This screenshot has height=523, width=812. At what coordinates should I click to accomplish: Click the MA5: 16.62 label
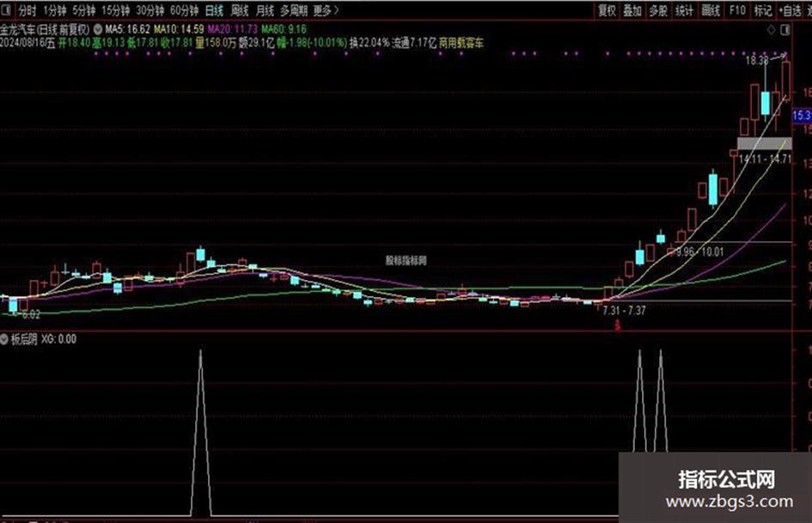coord(127,29)
